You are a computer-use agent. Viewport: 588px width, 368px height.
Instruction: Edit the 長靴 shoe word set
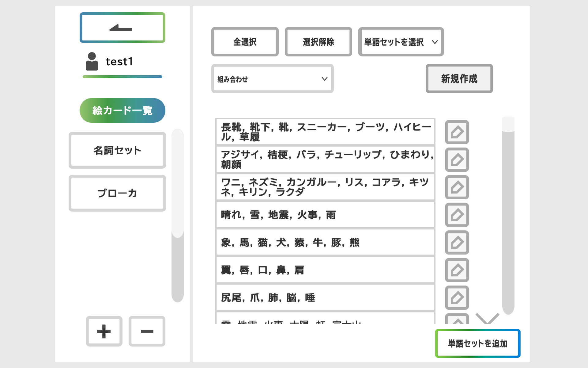pyautogui.click(x=457, y=132)
